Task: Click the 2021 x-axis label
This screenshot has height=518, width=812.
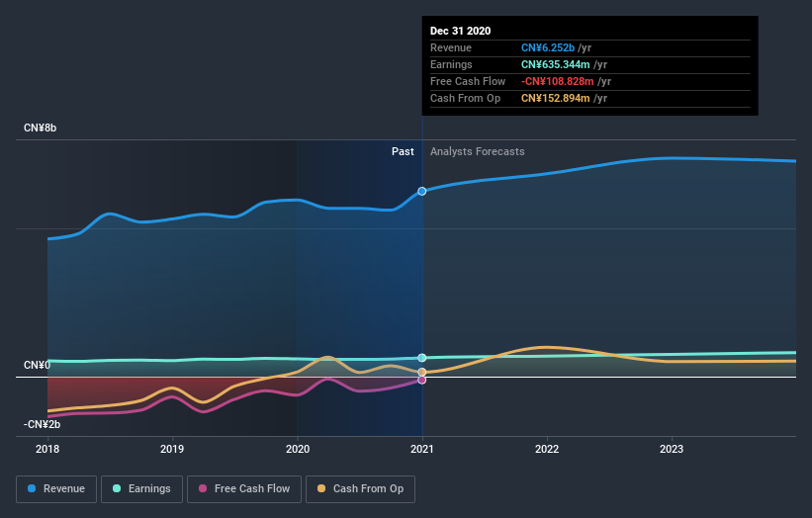Action: (422, 449)
